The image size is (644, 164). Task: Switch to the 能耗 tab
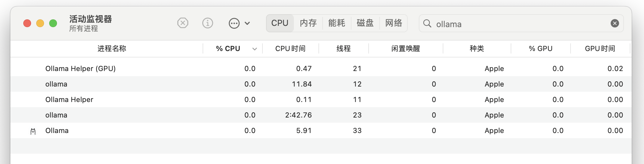[x=337, y=23]
